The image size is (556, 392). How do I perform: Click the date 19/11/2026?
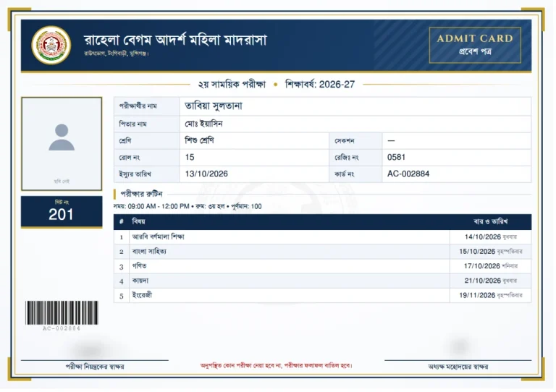coord(477,295)
